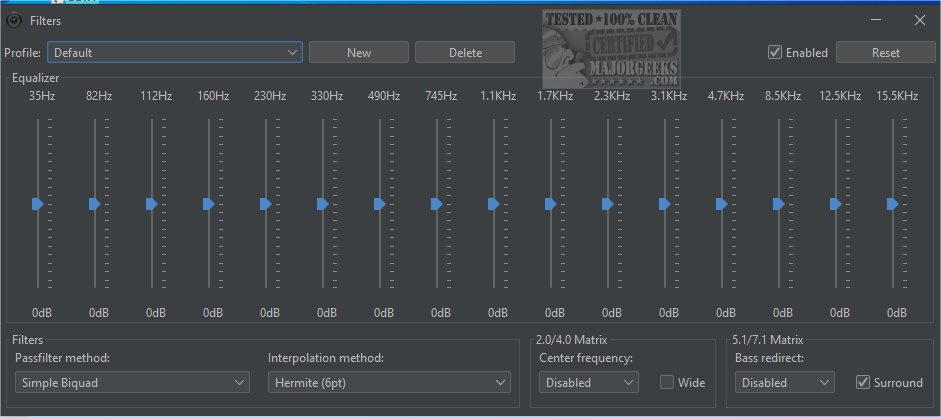The width and height of the screenshot is (941, 417).
Task: Click the 112Hz equalizer slider handle
Action: point(152,204)
